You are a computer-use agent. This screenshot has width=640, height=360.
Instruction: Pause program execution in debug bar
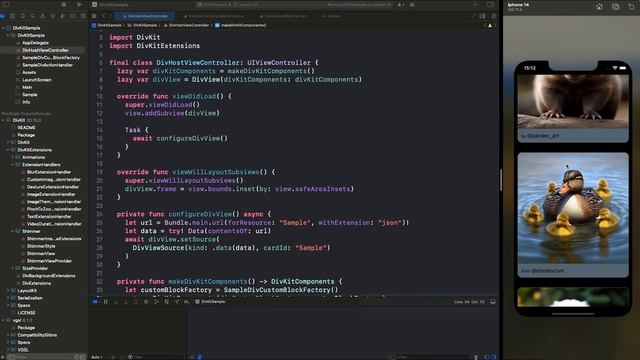point(105,302)
